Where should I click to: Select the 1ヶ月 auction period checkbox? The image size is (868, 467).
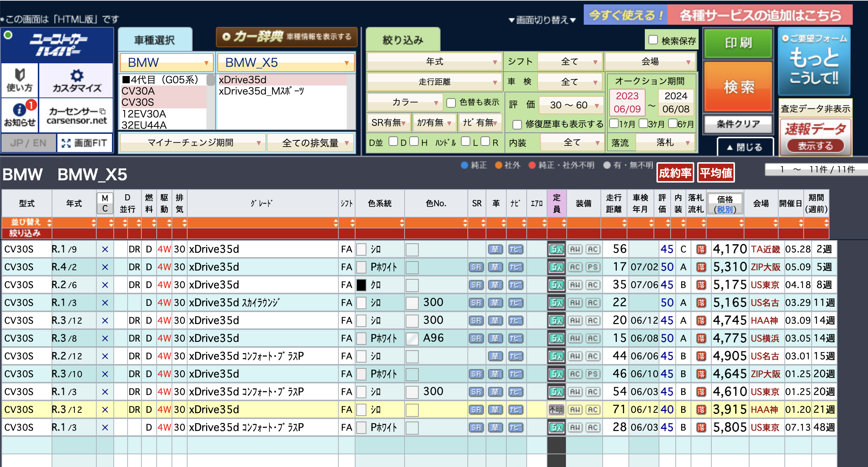(x=614, y=123)
